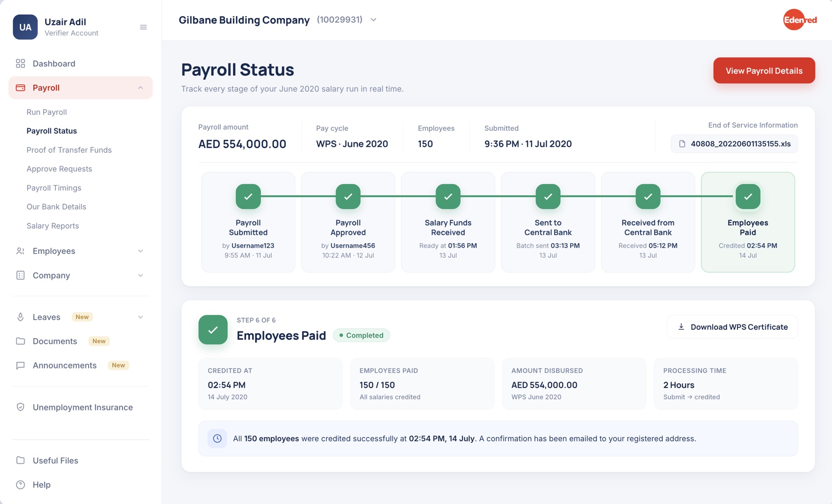Viewport: 832px width, 504px height.
Task: Click the Sent to Central Bank checkmark
Action: [x=548, y=196]
